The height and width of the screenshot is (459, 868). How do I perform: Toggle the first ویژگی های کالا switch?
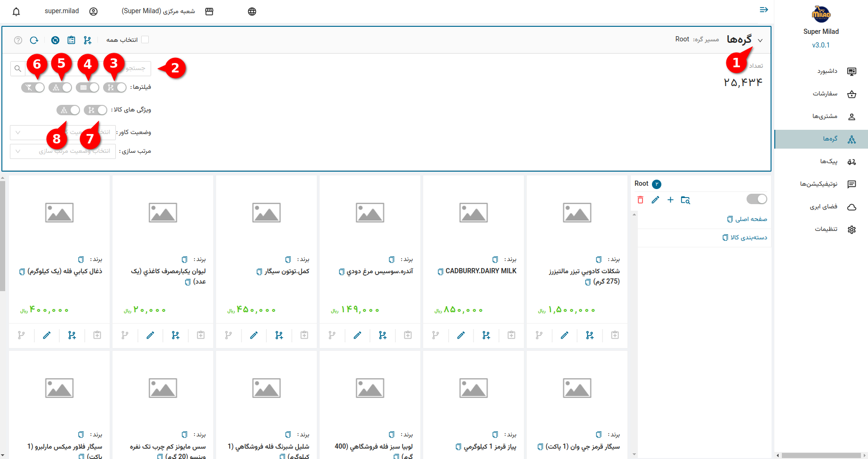click(96, 110)
